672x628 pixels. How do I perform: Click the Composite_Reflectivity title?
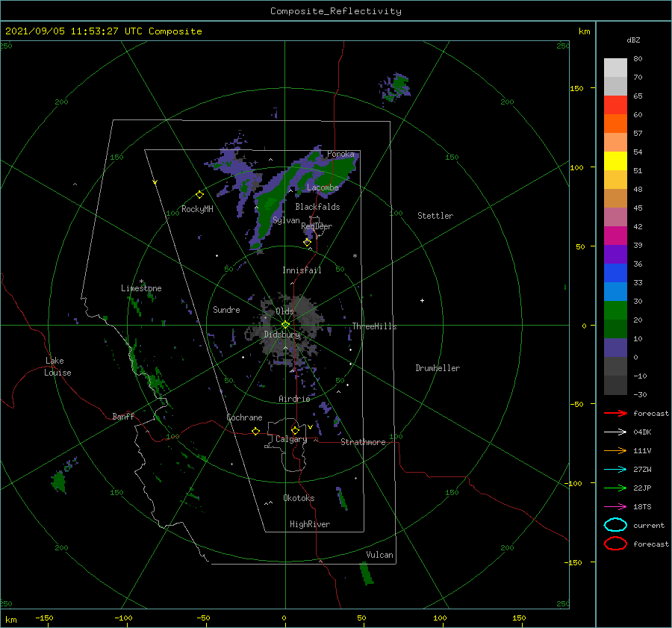[335, 11]
